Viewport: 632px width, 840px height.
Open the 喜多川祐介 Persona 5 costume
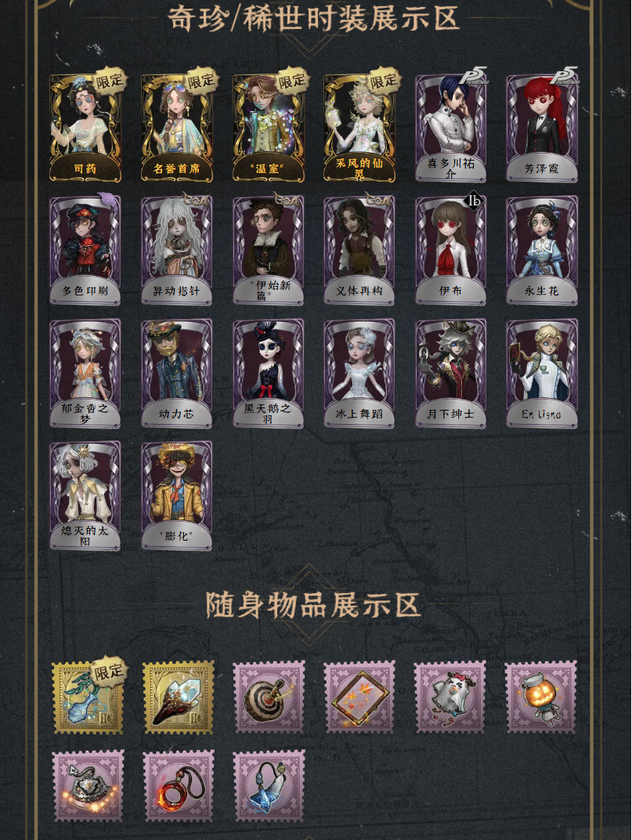451,128
